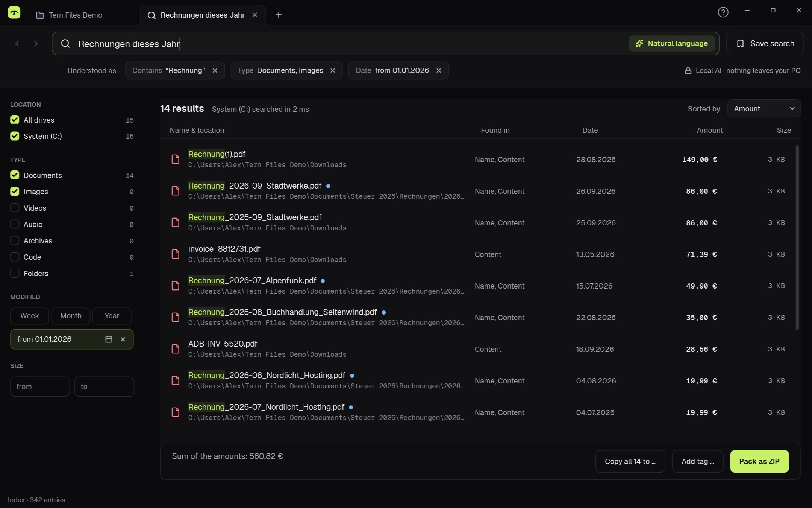Sort by the Date column header
Image resolution: width=812 pixels, height=508 pixels.
[x=590, y=130]
